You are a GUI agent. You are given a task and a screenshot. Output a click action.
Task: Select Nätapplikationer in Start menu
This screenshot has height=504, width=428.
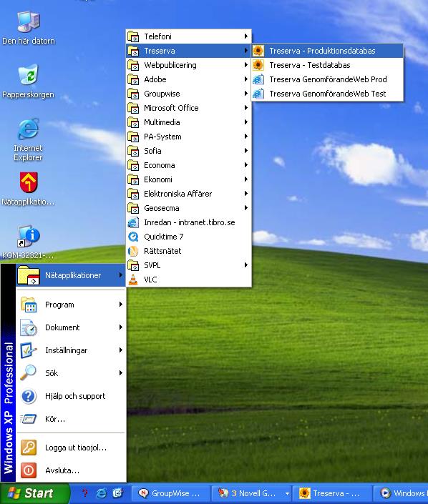click(70, 275)
